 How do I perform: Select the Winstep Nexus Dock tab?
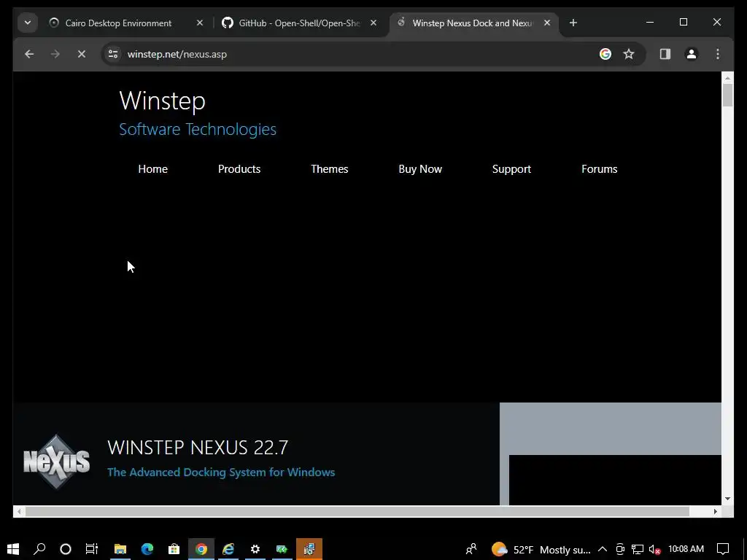472,23
